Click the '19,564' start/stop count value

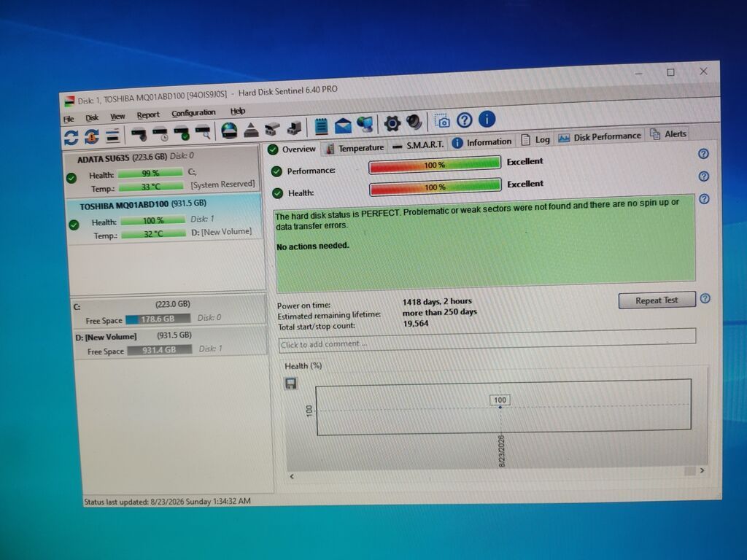pyautogui.click(x=415, y=324)
